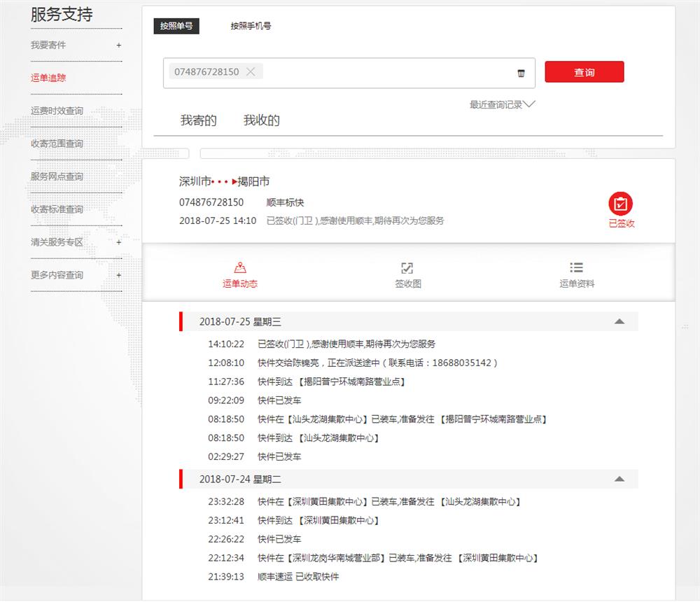The height and width of the screenshot is (602, 700).
Task: Click the red 查询 search button
Action: coord(584,72)
